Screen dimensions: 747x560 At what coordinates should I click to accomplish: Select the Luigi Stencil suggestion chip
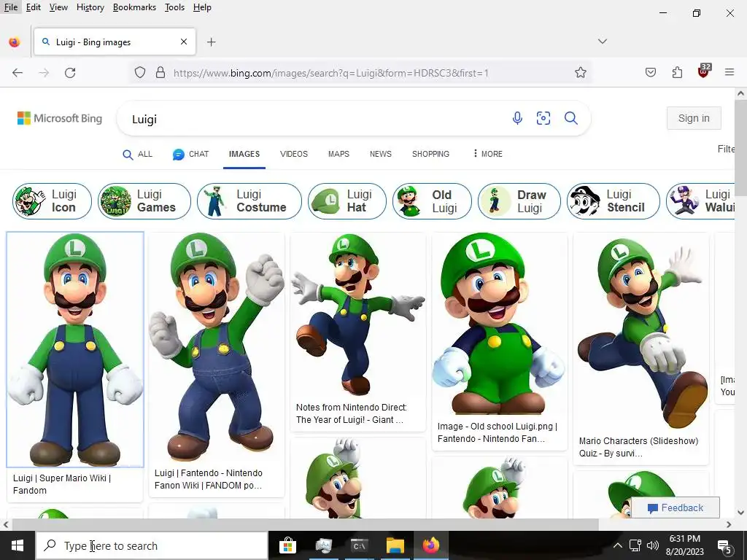[x=613, y=201]
